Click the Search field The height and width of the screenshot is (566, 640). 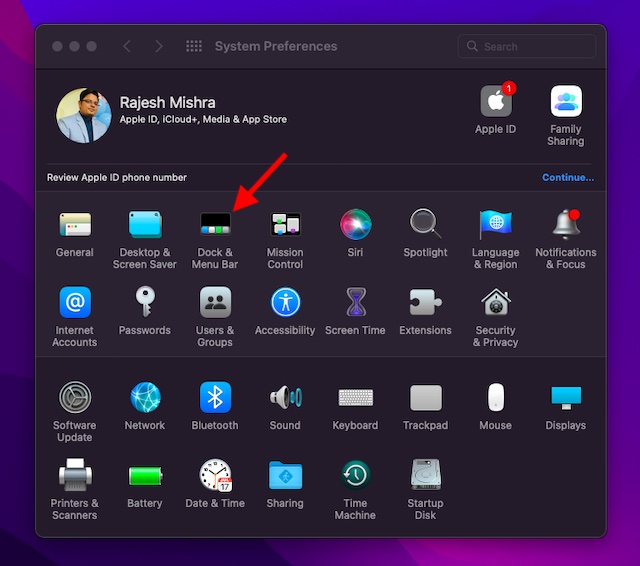click(x=535, y=47)
